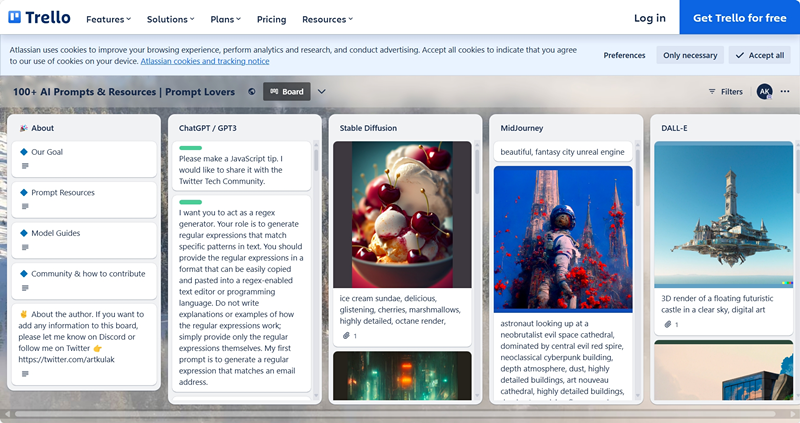Screen dimensions: 800x423
Task: Open board Filters
Action: (x=726, y=92)
